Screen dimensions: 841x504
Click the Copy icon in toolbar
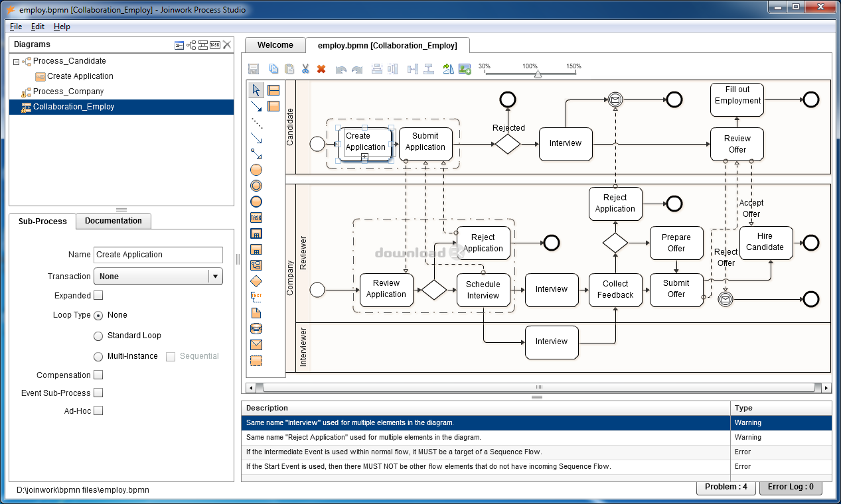(x=273, y=69)
